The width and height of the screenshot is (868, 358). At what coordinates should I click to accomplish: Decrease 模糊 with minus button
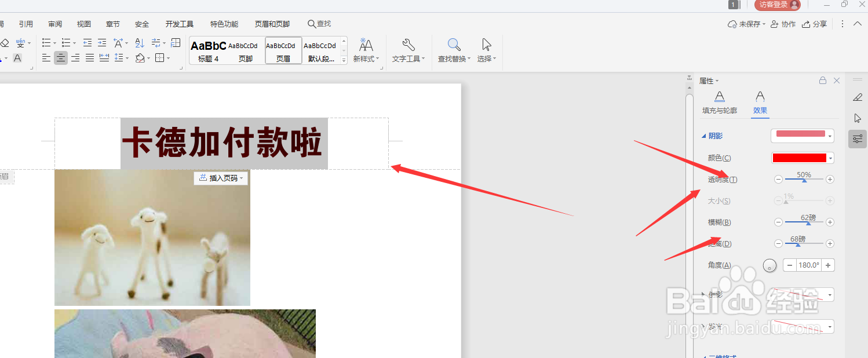(x=778, y=222)
